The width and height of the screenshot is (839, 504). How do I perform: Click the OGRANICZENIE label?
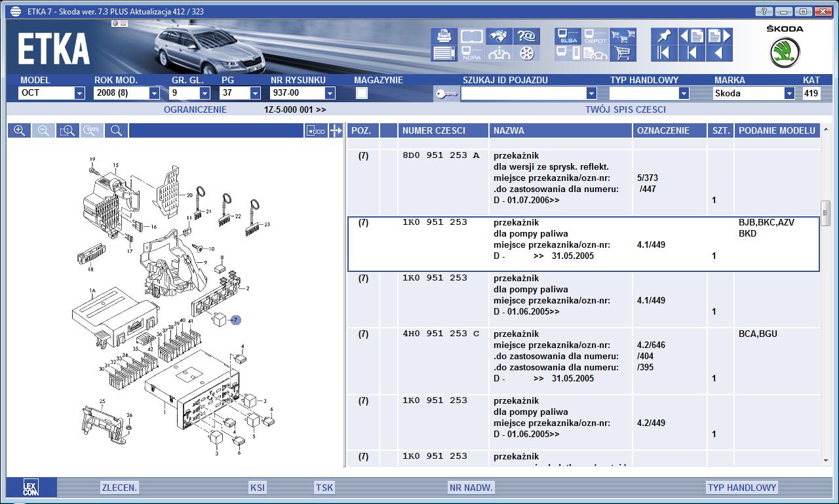(x=195, y=109)
